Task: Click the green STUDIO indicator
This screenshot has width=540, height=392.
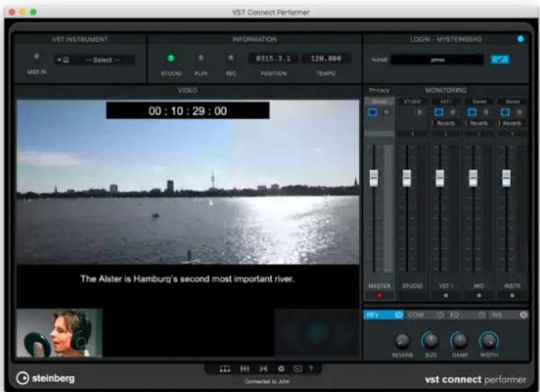Action: pos(170,58)
